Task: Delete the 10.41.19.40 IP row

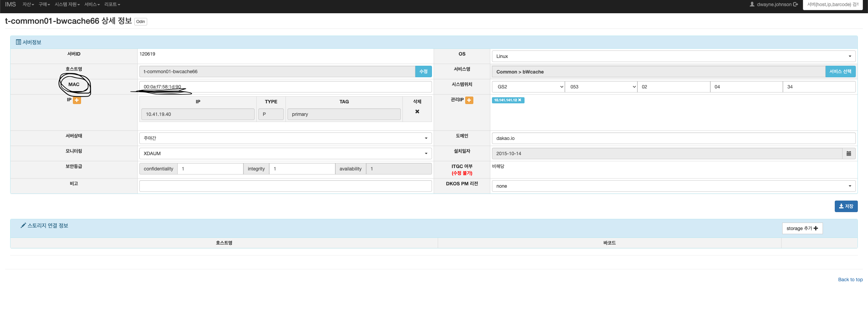Action: tap(417, 111)
